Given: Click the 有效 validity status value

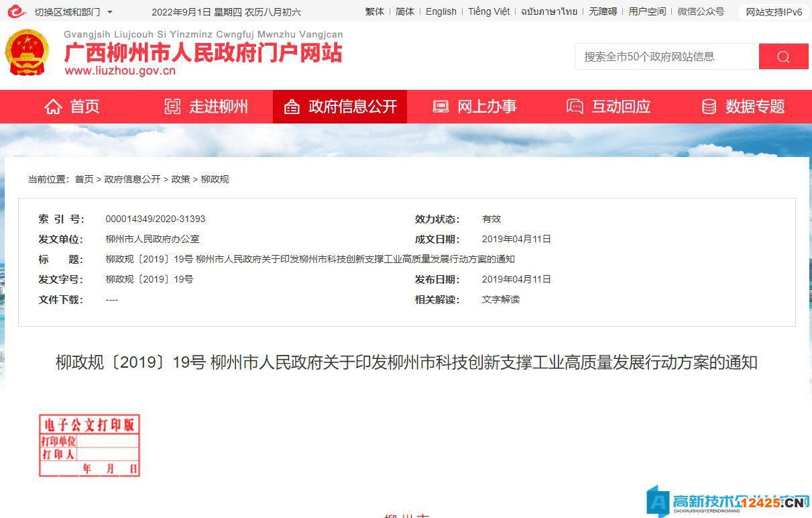Looking at the screenshot, I should (x=491, y=219).
